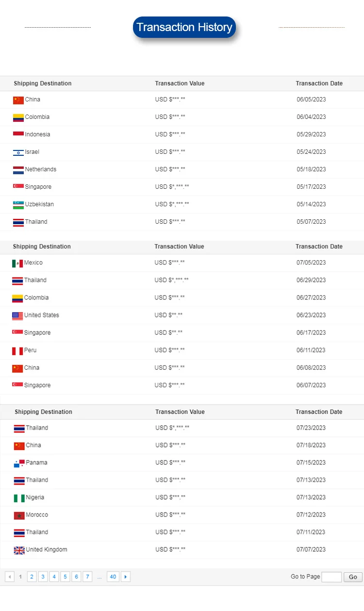Click the United Kingdom flag icon
This screenshot has width=364, height=611.
coord(19,550)
